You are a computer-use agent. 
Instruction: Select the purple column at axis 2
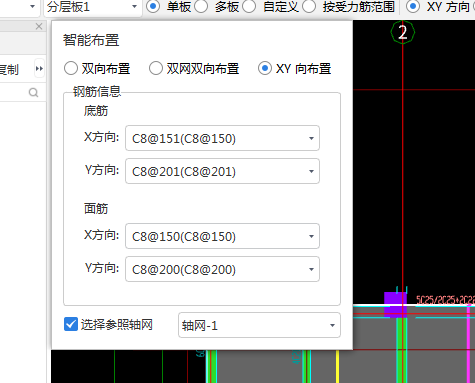click(x=396, y=305)
